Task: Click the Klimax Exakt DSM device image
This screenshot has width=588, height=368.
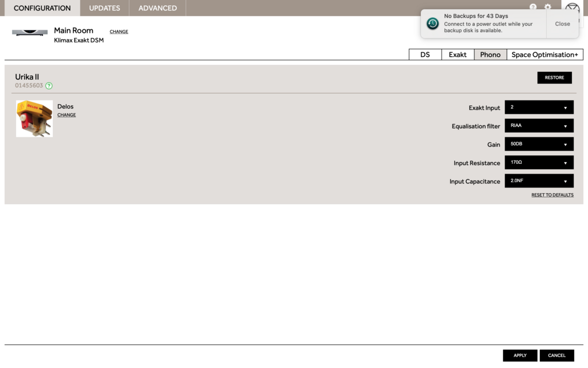Action: click(x=30, y=33)
